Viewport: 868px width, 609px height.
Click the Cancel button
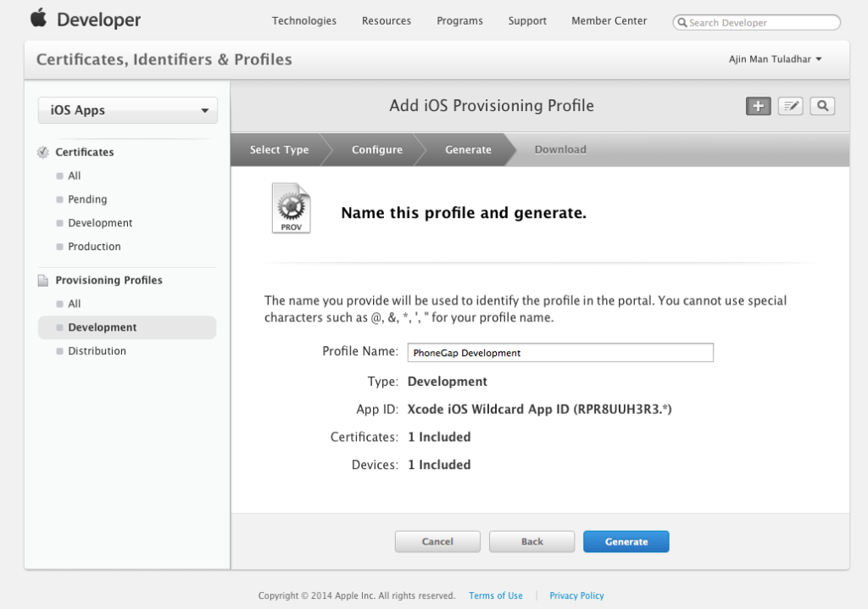click(x=437, y=541)
